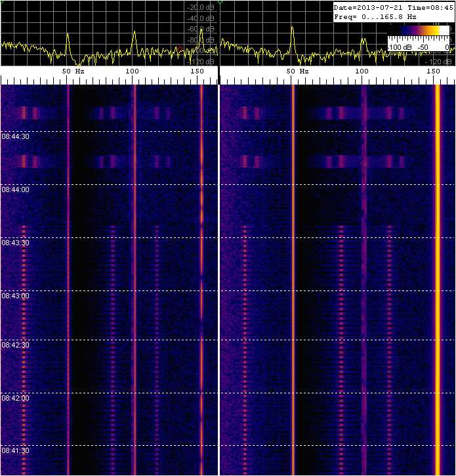Click the 50 Hz label on right frequency axis

pyautogui.click(x=297, y=71)
